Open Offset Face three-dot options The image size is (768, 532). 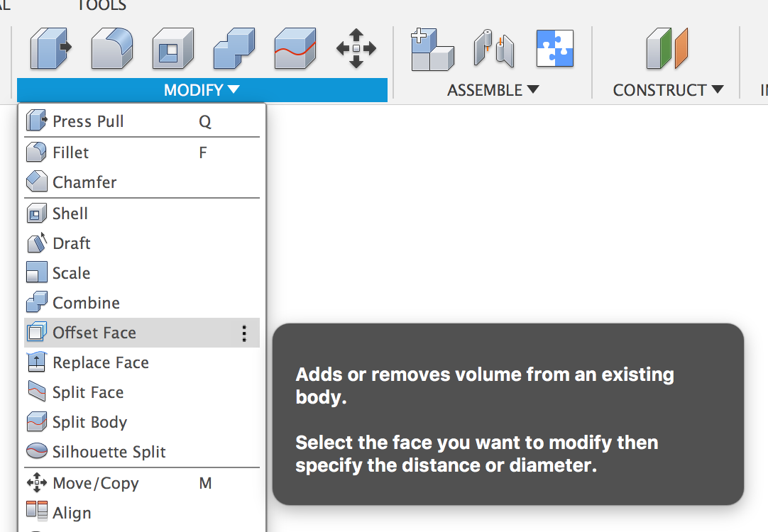pyautogui.click(x=244, y=333)
